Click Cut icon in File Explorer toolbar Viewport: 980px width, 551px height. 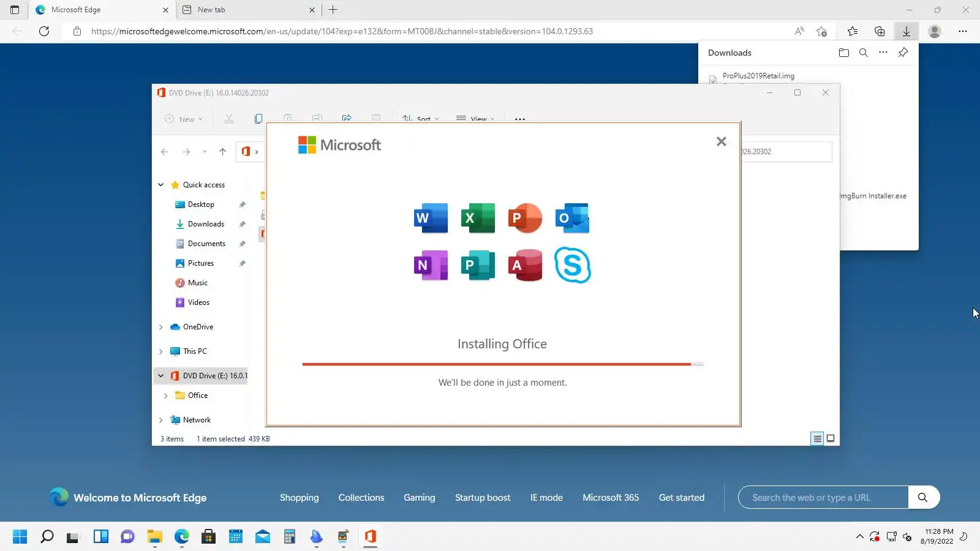point(229,119)
